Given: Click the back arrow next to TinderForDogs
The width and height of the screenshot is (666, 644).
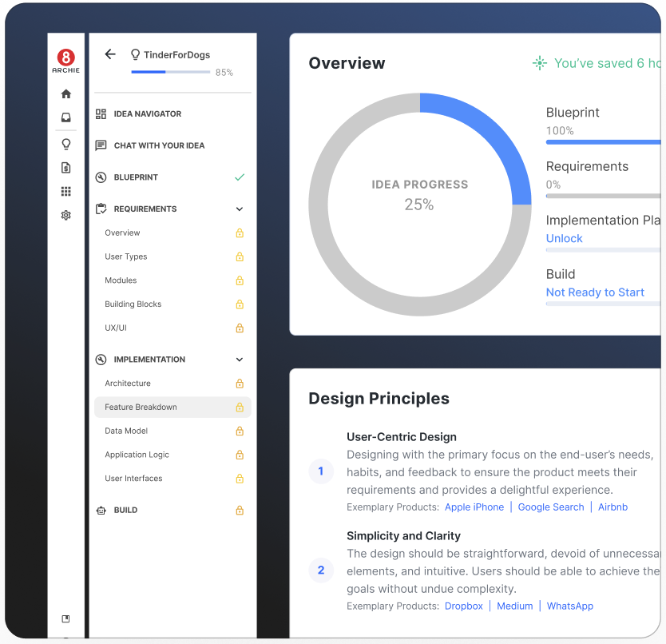Looking at the screenshot, I should coord(109,54).
